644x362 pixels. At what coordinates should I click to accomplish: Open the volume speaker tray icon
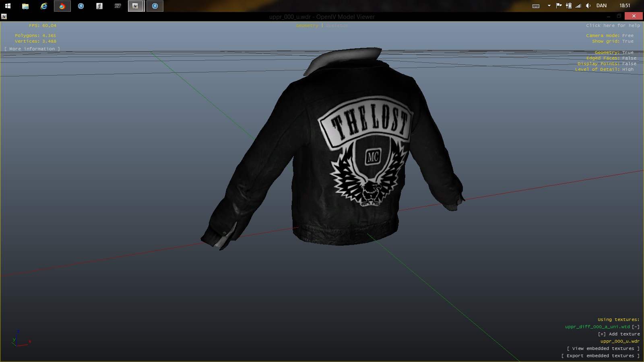click(588, 6)
